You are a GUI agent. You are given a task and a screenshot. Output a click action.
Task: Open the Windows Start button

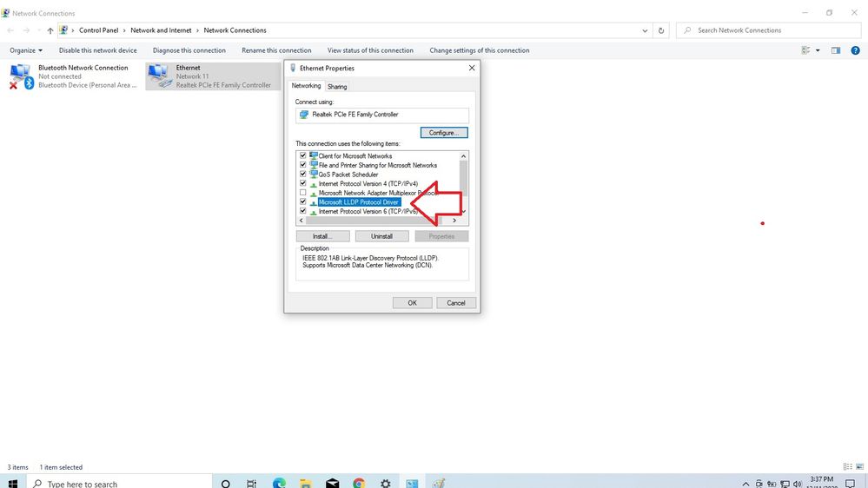pos(13,483)
